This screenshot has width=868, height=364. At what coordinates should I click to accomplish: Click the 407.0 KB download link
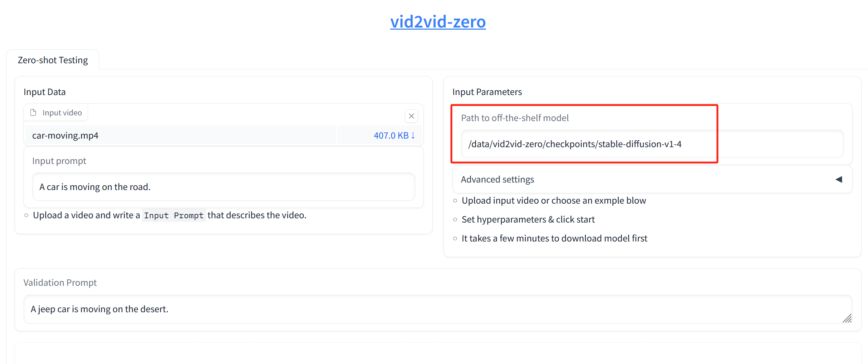pos(391,135)
